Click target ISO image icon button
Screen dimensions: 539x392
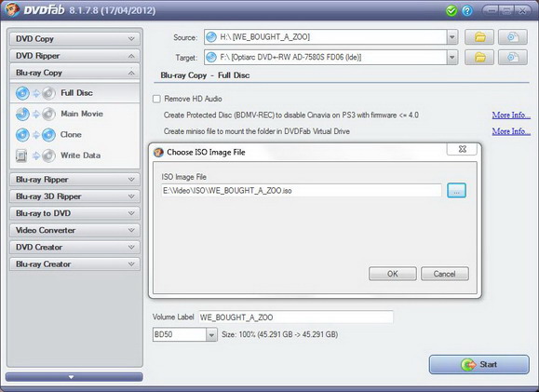pyautogui.click(x=513, y=58)
